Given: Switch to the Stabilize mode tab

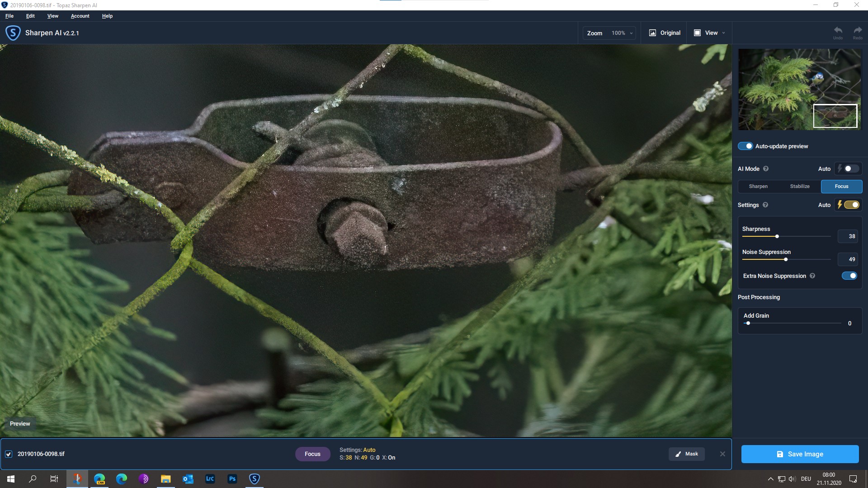Looking at the screenshot, I should tap(800, 187).
